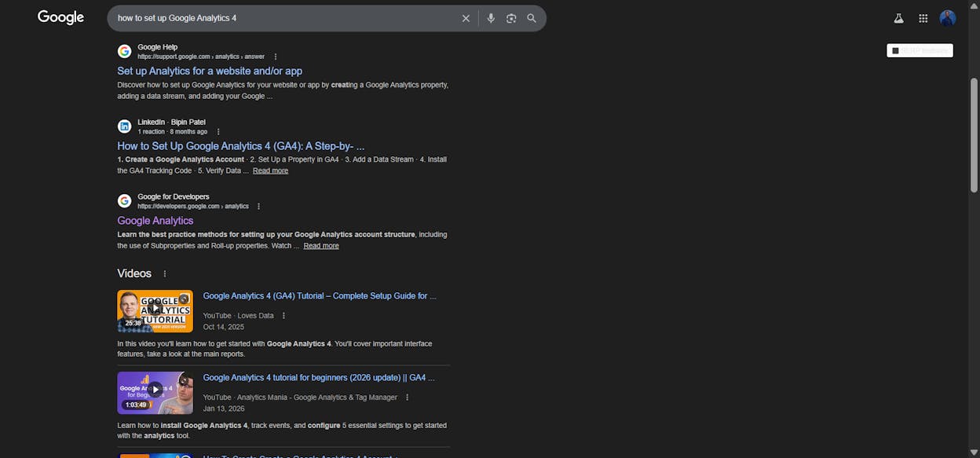Open more options for Google for Developers result
The width and height of the screenshot is (980, 458).
click(x=258, y=207)
